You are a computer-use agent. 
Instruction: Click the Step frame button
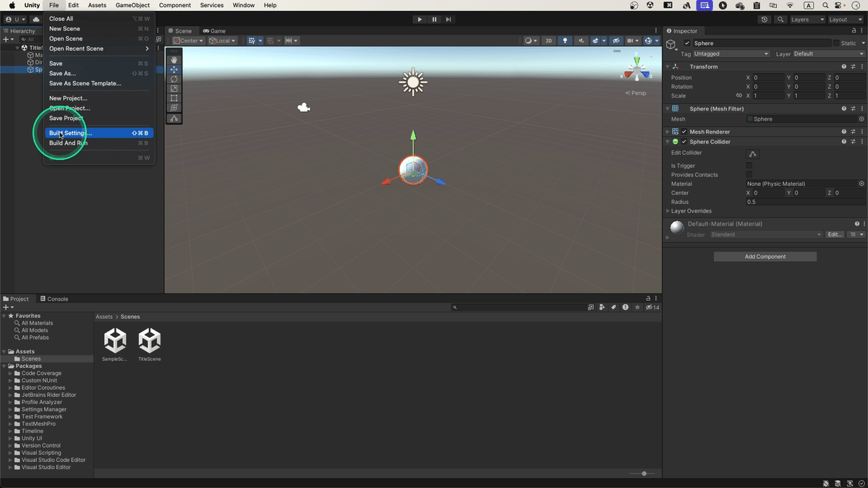tap(448, 20)
